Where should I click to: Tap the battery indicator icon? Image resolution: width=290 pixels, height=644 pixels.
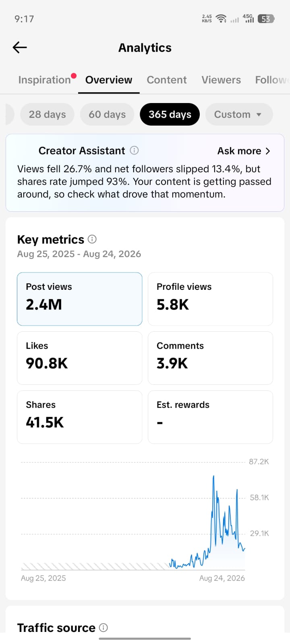[266, 19]
